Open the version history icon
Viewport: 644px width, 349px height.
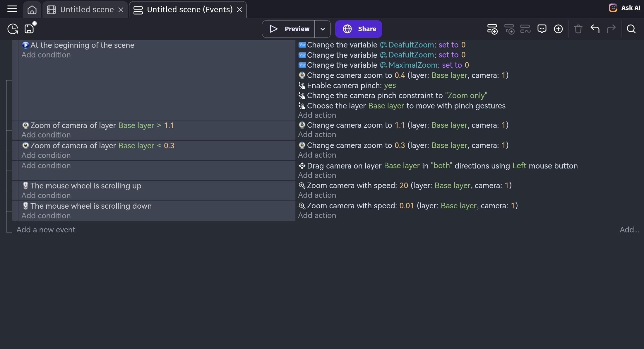click(13, 29)
